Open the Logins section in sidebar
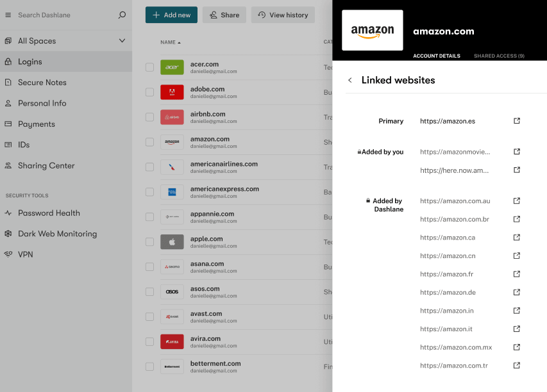 31,61
